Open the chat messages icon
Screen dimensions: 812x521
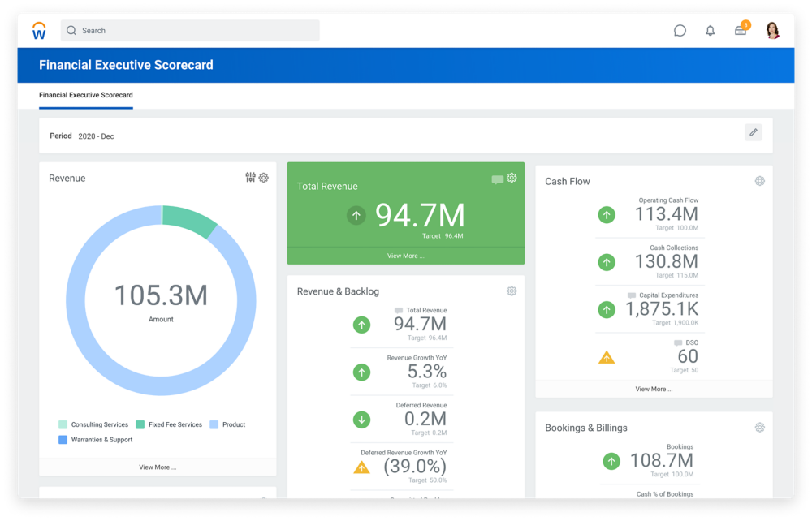[678, 30]
